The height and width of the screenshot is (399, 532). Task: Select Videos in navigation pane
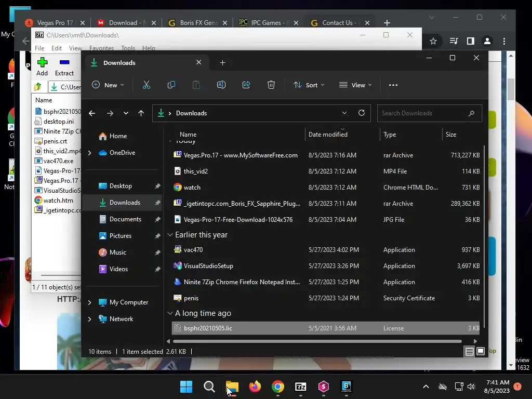tap(122, 269)
